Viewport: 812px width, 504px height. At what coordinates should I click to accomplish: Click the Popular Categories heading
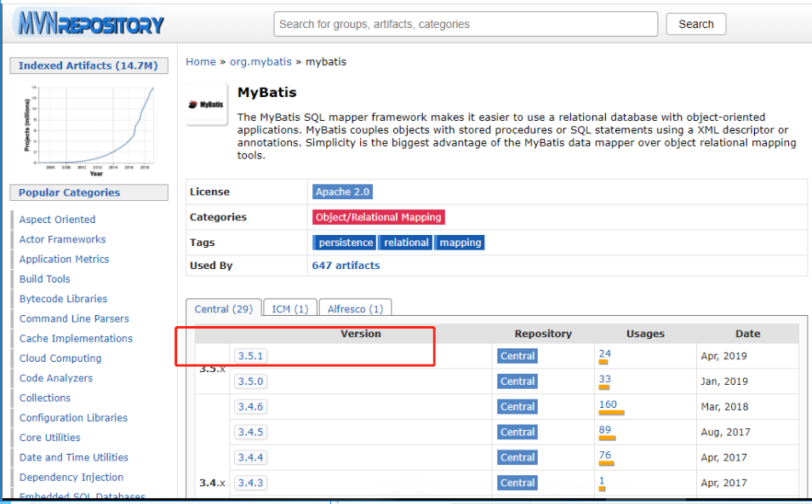[x=89, y=192]
